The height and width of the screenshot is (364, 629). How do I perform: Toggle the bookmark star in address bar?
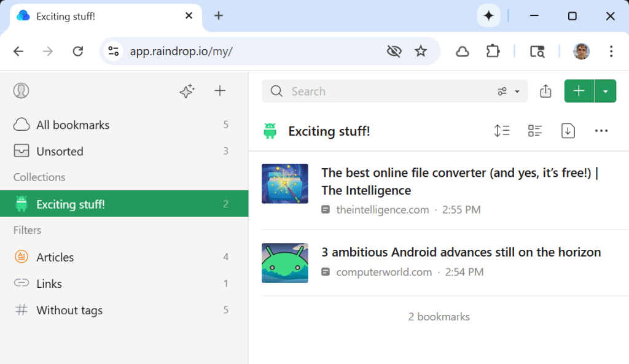tap(421, 52)
